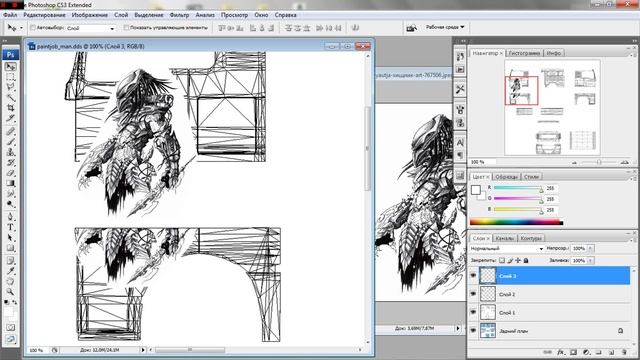Open status bar arrow in the jpeg window

[x=458, y=328]
